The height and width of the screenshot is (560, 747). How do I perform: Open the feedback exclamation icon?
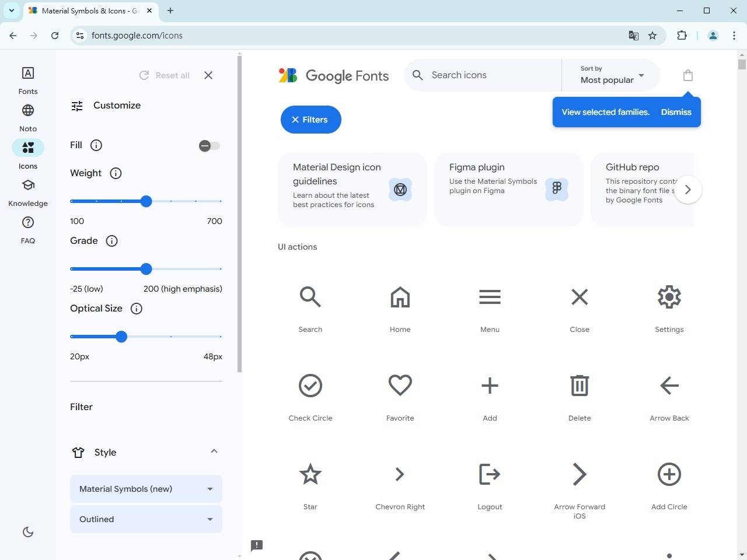tap(257, 545)
